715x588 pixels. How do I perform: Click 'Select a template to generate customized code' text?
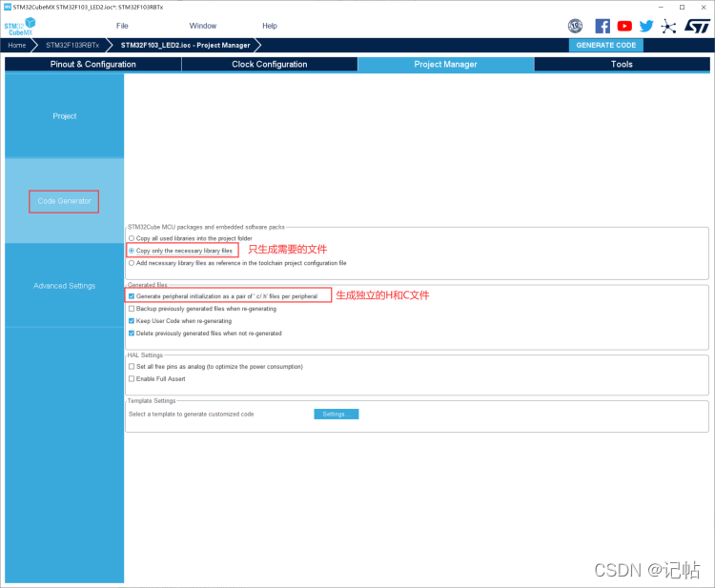point(191,414)
